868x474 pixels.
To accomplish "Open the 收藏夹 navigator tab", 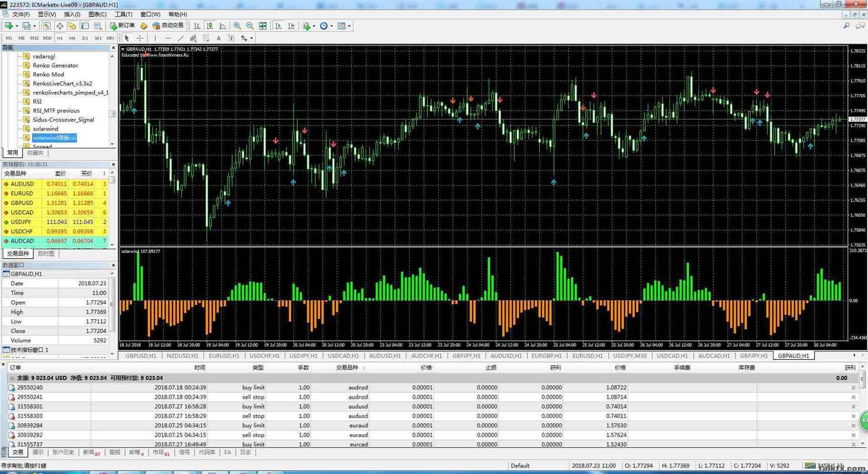I will click(35, 153).
